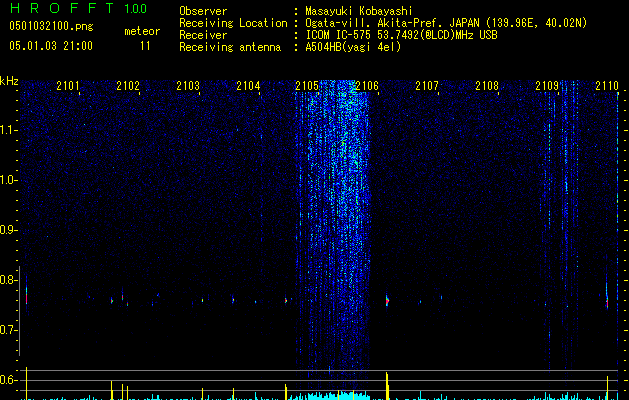Click the 1.0 kHz frequency label
The image size is (629, 400).
point(8,180)
